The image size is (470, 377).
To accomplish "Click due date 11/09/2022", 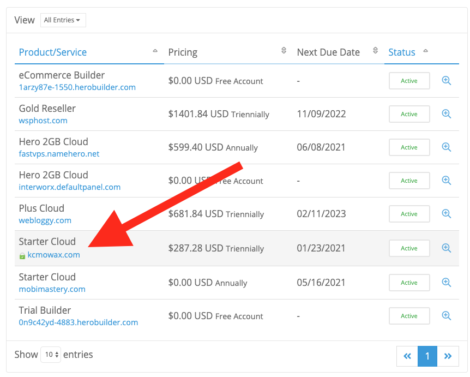I will coord(321,114).
